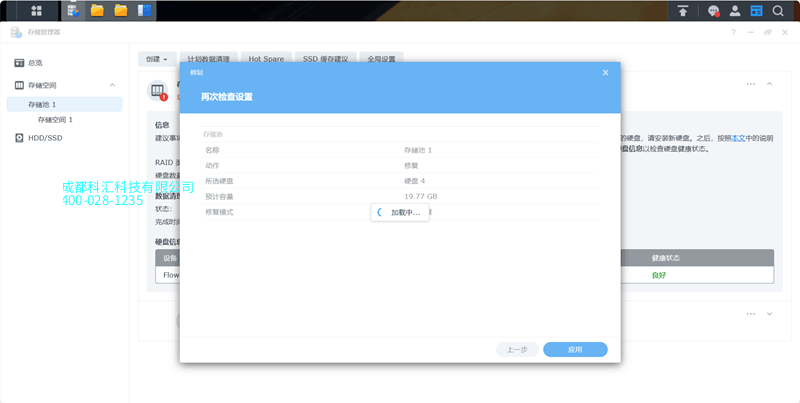This screenshot has height=403, width=800.
Task: Click the 总览 overview sidebar icon
Action: click(19, 63)
